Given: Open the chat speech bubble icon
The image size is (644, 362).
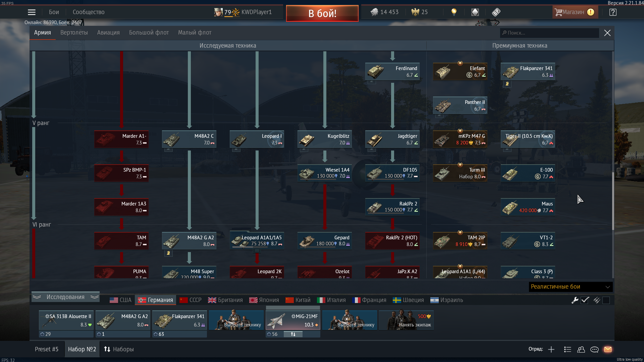Looking at the screenshot, I should coord(594,350).
